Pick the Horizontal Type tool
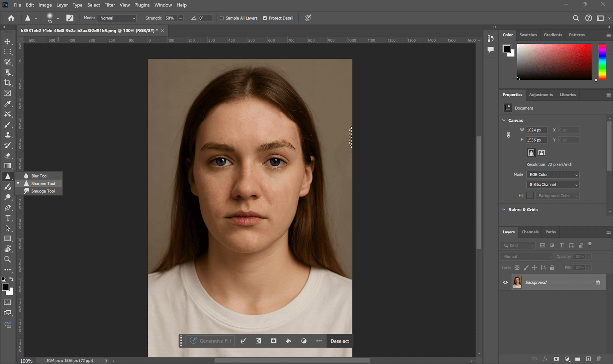The height and width of the screenshot is (364, 613). (8, 218)
